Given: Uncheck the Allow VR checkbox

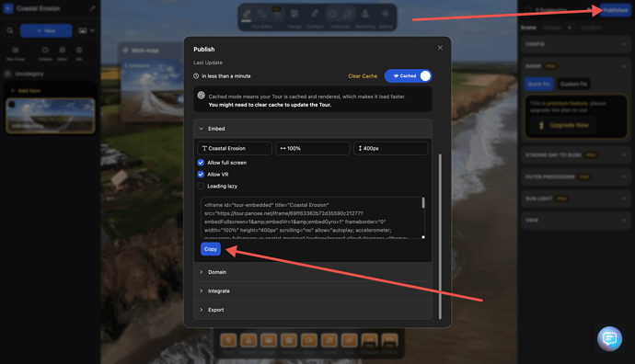Looking at the screenshot, I should pos(201,175).
